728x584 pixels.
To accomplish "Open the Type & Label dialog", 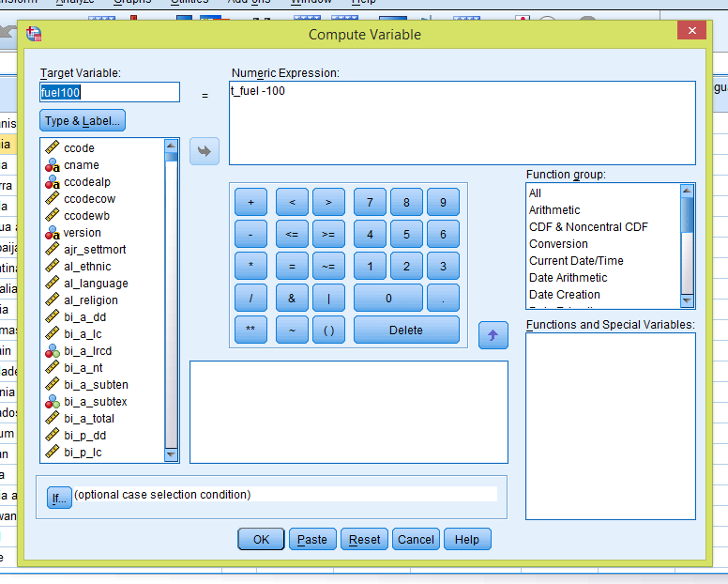I will [x=83, y=121].
